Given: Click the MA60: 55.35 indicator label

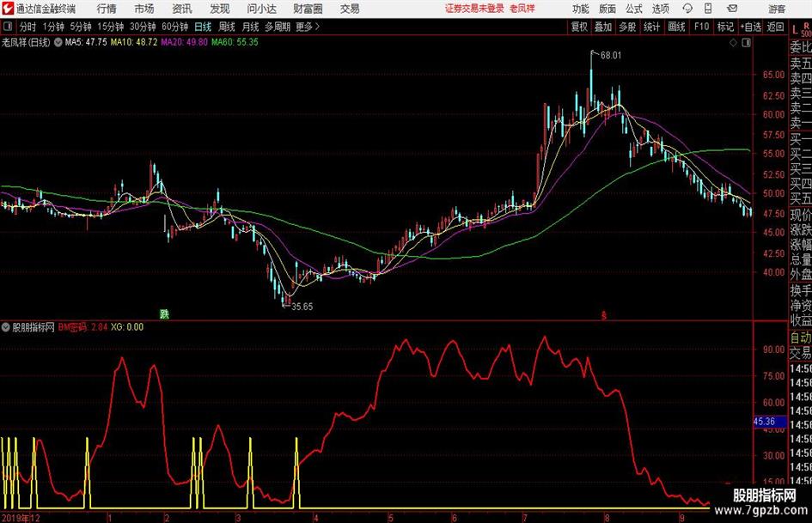Looking at the screenshot, I should (235, 42).
